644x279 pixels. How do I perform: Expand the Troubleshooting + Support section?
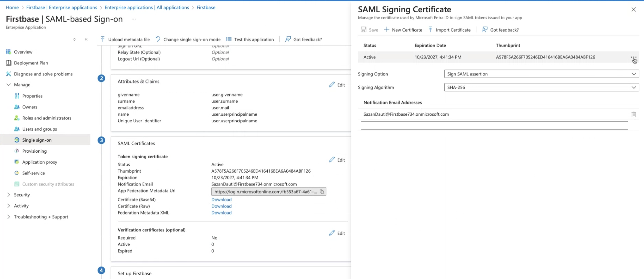point(9,217)
